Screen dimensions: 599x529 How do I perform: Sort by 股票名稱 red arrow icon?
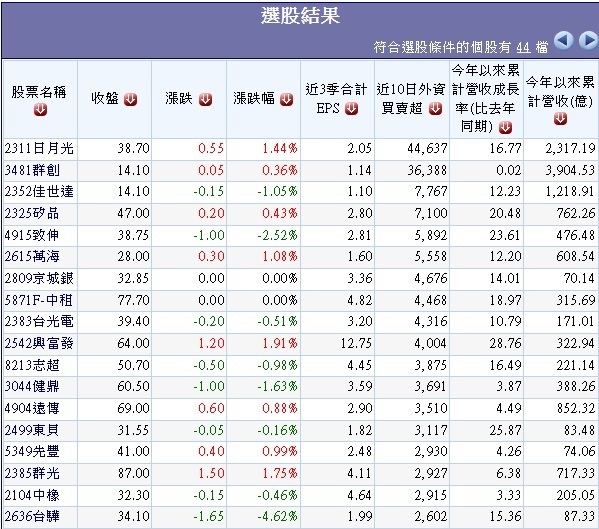40,110
